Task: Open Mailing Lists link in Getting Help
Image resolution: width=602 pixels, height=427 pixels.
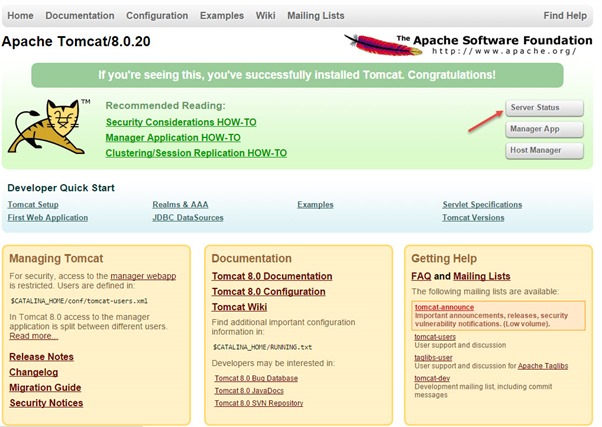Action: pyautogui.click(x=482, y=276)
